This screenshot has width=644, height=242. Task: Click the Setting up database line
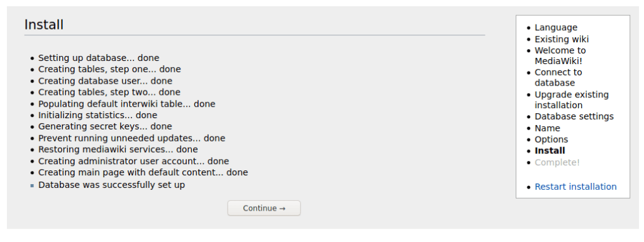99,58
